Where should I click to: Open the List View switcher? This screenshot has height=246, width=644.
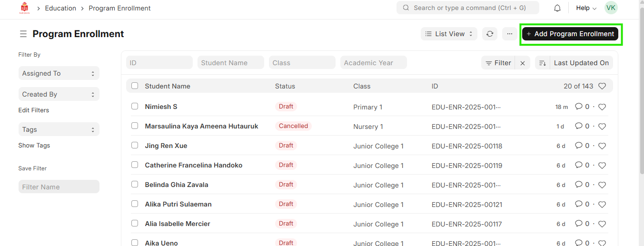coord(449,34)
